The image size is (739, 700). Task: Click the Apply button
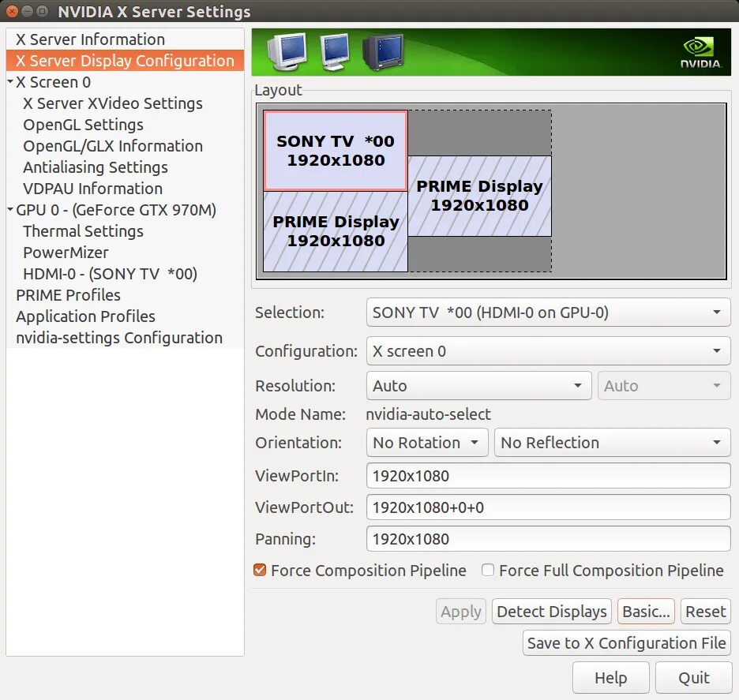tap(461, 612)
